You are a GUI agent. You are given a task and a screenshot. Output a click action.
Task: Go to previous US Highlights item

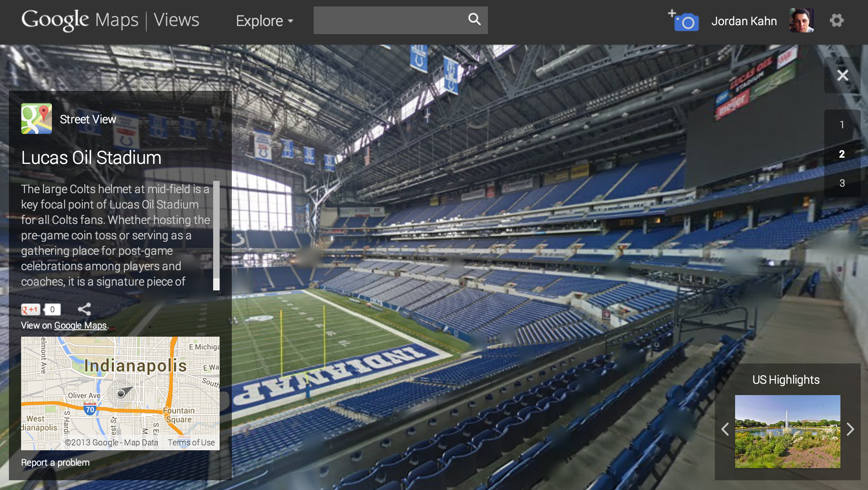click(x=725, y=429)
